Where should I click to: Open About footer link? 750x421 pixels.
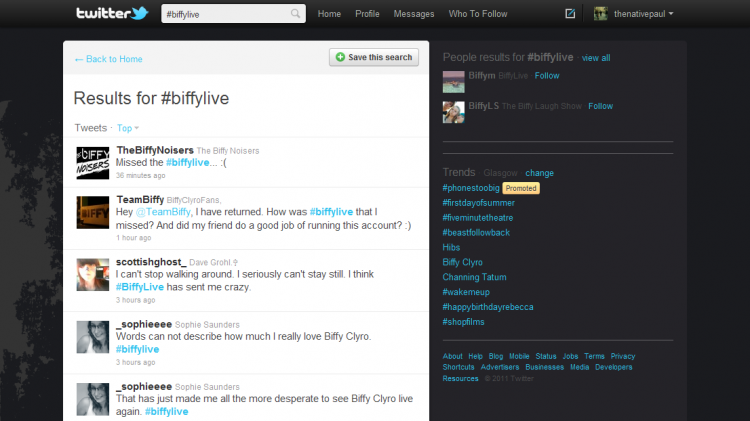(x=452, y=356)
